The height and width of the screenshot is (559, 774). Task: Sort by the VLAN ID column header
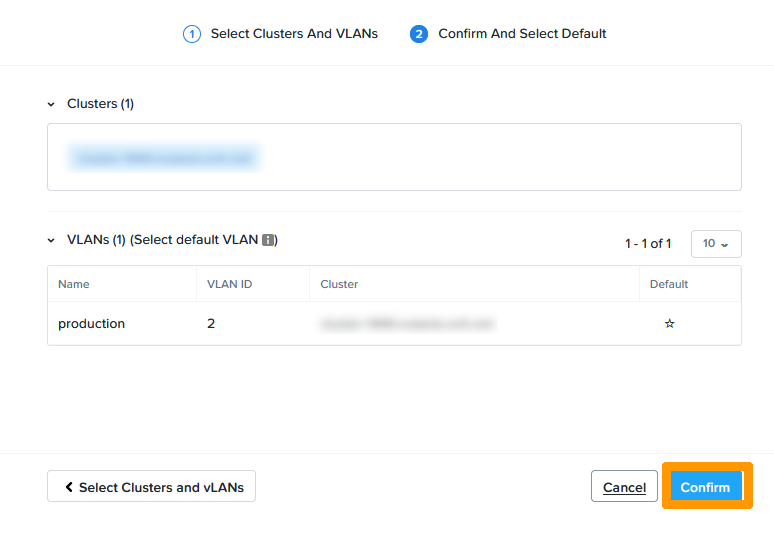(229, 284)
